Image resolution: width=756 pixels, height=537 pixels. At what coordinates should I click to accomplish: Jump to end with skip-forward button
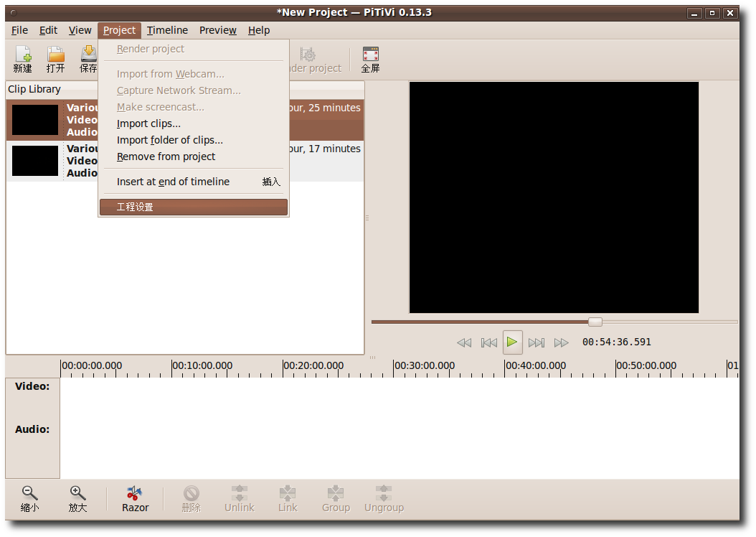pos(536,342)
